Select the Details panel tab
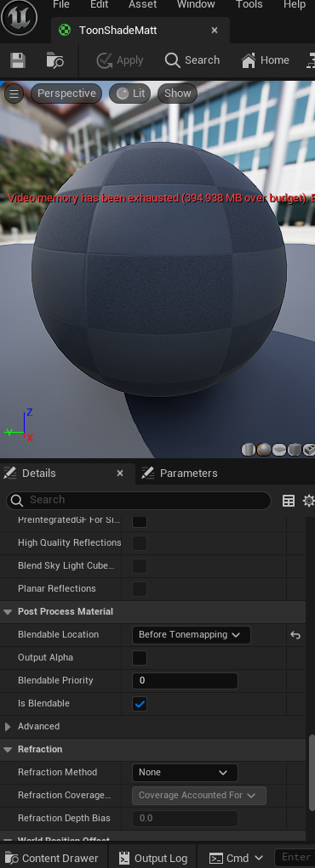 pos(39,474)
